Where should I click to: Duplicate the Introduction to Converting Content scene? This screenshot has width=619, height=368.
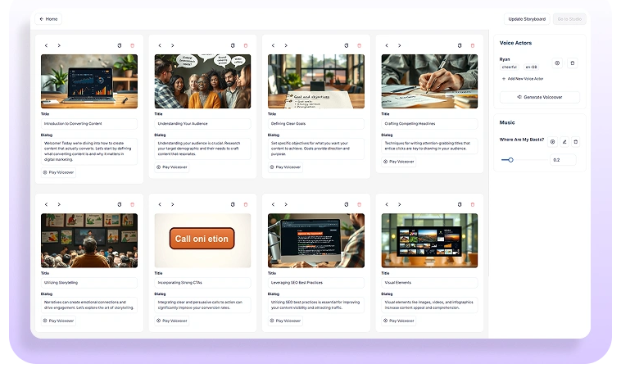click(119, 45)
